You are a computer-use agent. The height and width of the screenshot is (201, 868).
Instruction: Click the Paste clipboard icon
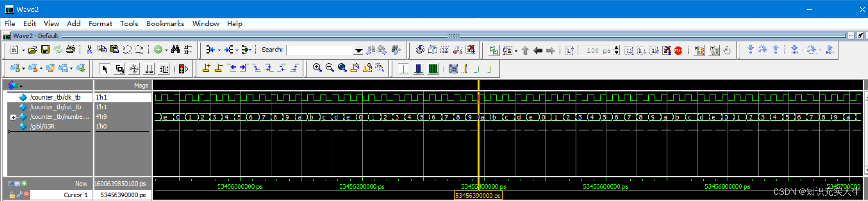(114, 50)
